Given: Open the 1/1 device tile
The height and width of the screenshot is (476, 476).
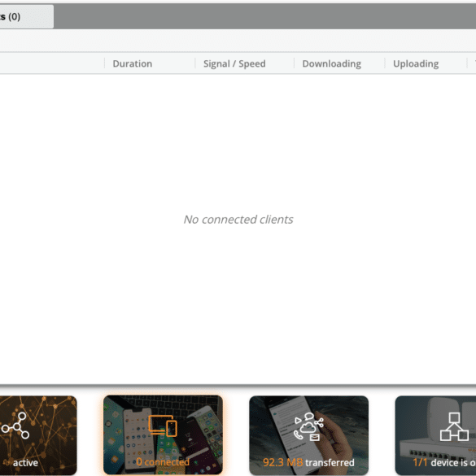Looking at the screenshot, I should click(435, 435).
